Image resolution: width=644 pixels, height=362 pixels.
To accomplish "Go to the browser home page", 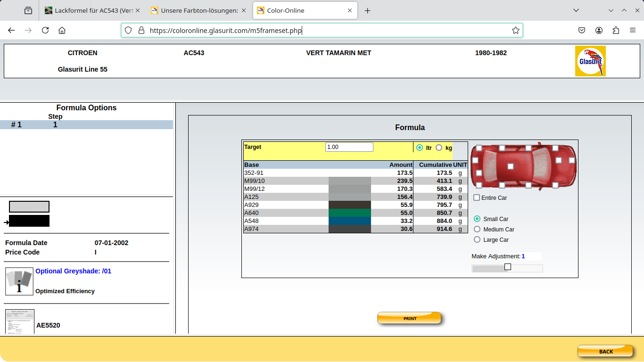I will [x=62, y=30].
